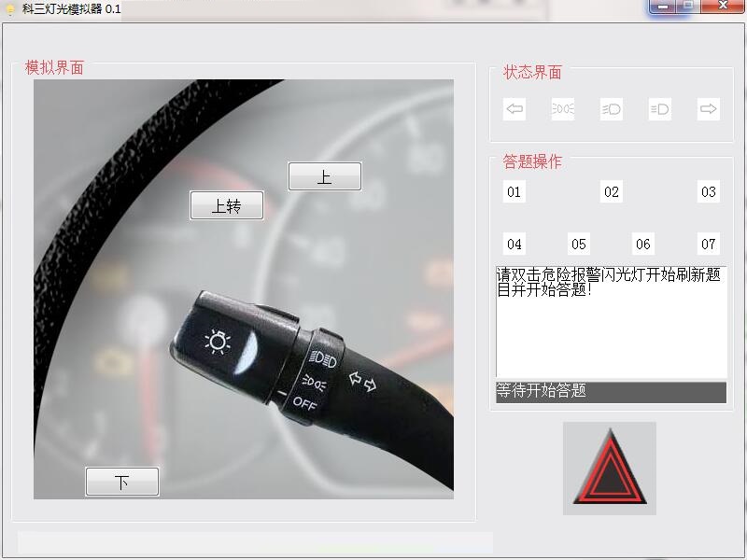This screenshot has height=560, width=747.
Task: Click the low beam headlight status icon
Action: [x=612, y=109]
